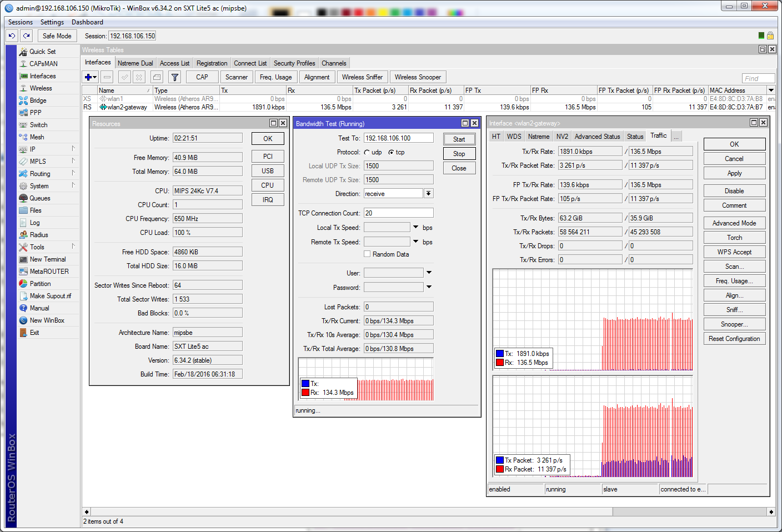782x532 pixels.
Task: Click the redo arrow icon
Action: (x=26, y=36)
